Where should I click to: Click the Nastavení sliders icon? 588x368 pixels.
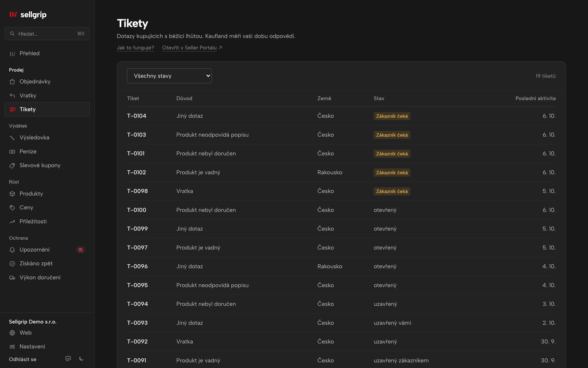(x=12, y=347)
